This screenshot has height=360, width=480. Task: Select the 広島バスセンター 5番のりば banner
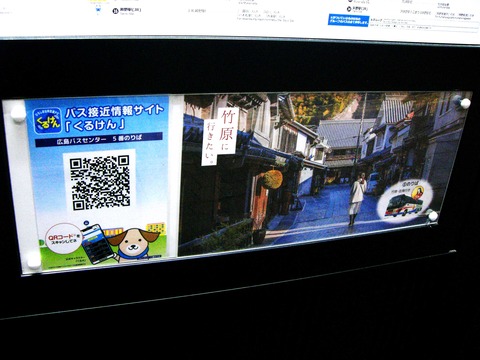coord(99,139)
